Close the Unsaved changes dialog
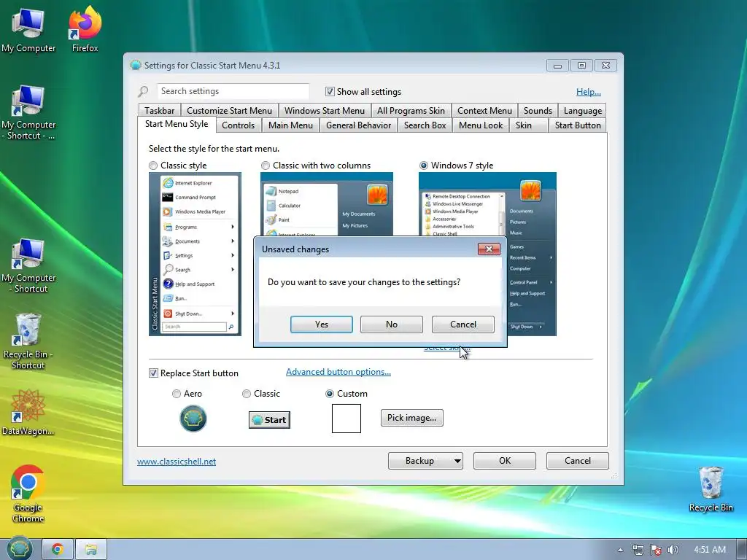Image resolution: width=747 pixels, height=560 pixels. [489, 249]
